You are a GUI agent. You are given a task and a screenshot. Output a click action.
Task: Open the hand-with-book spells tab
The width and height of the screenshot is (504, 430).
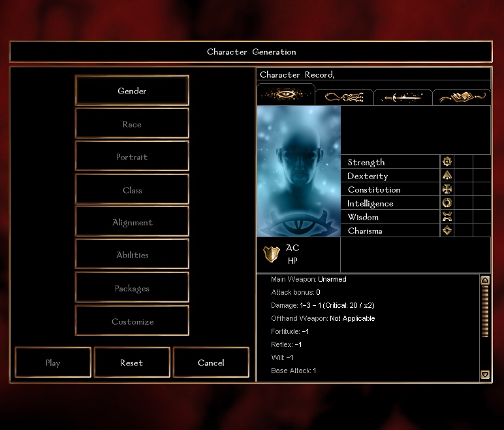(x=462, y=97)
